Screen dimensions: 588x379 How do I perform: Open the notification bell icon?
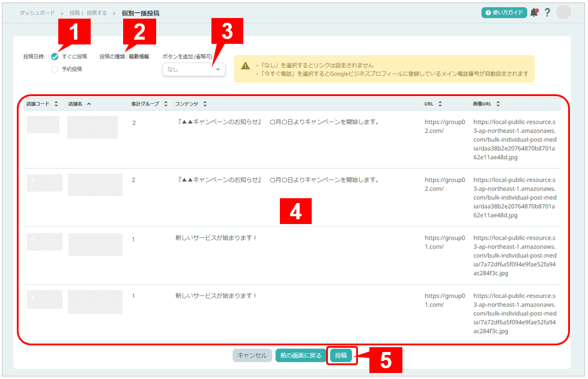coord(534,13)
